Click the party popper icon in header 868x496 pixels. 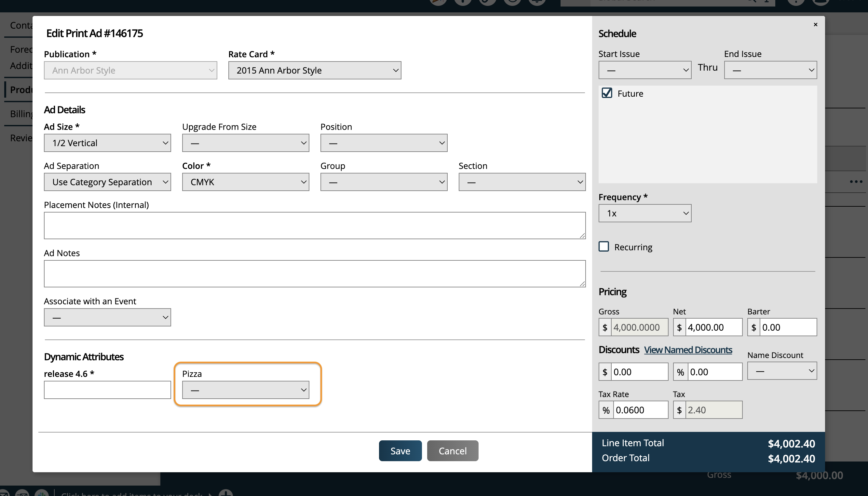point(438,2)
